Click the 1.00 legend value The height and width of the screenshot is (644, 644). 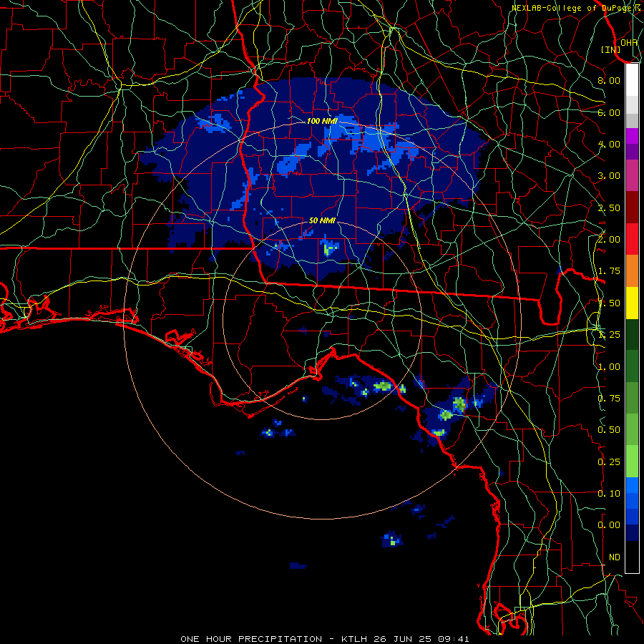pos(609,367)
